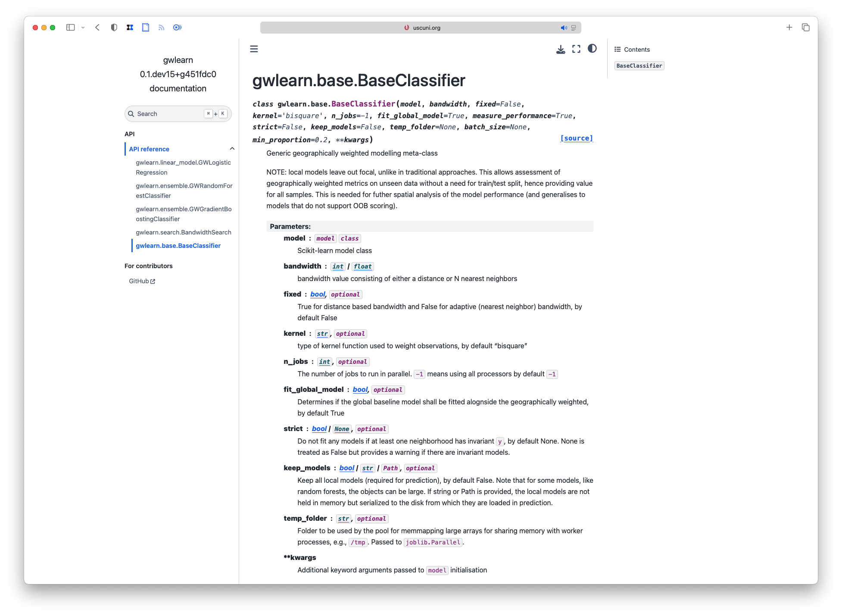
Task: Click the RSS feed extension icon
Action: (162, 28)
